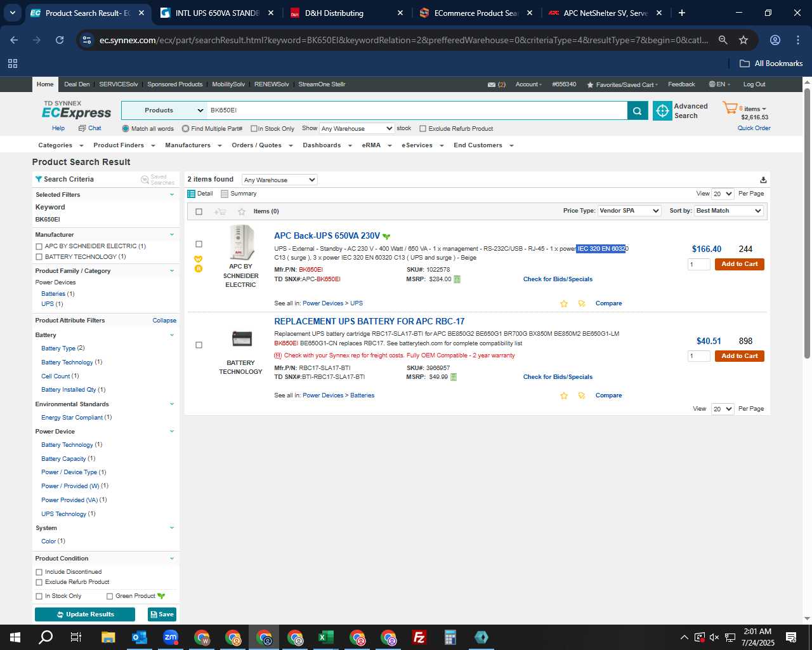Viewport: 812px width, 650px height.
Task: Open the Orders / Quotes menu
Action: click(262, 145)
